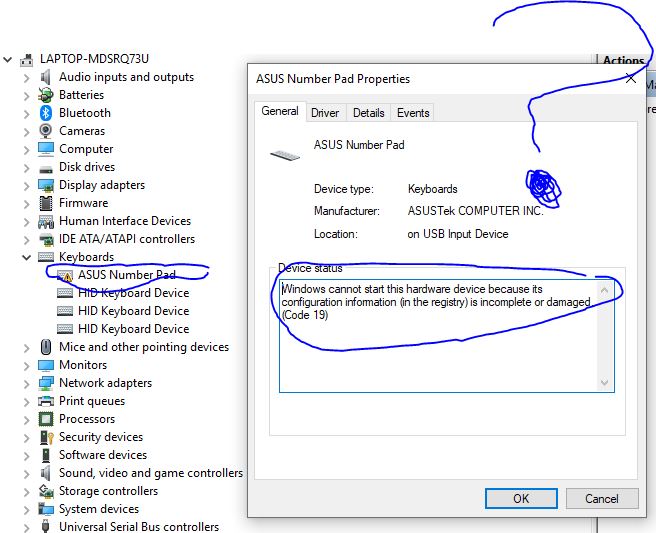The height and width of the screenshot is (533, 656).
Task: Select the Computer tree label
Action: coord(86,149)
